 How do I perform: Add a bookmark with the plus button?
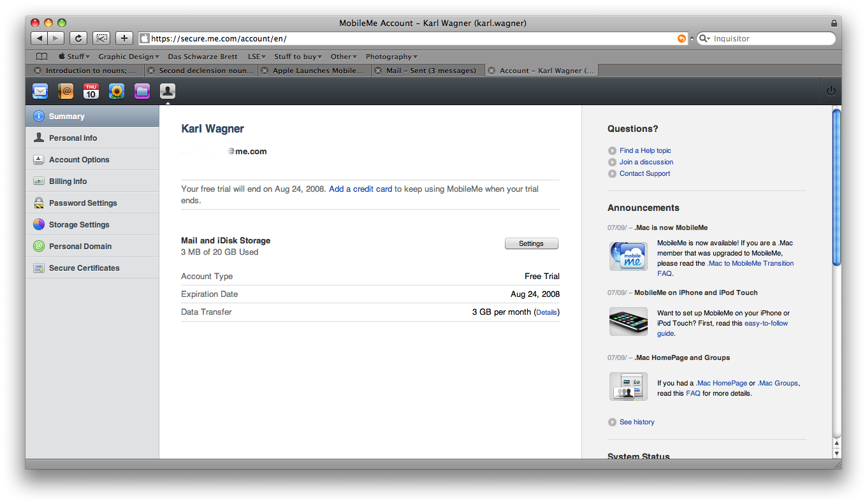click(124, 38)
